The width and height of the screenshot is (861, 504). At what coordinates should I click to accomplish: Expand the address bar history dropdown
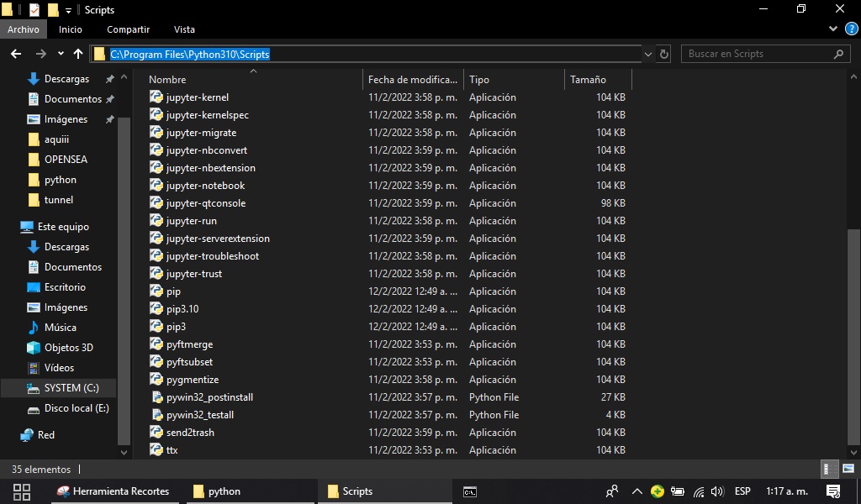click(648, 55)
